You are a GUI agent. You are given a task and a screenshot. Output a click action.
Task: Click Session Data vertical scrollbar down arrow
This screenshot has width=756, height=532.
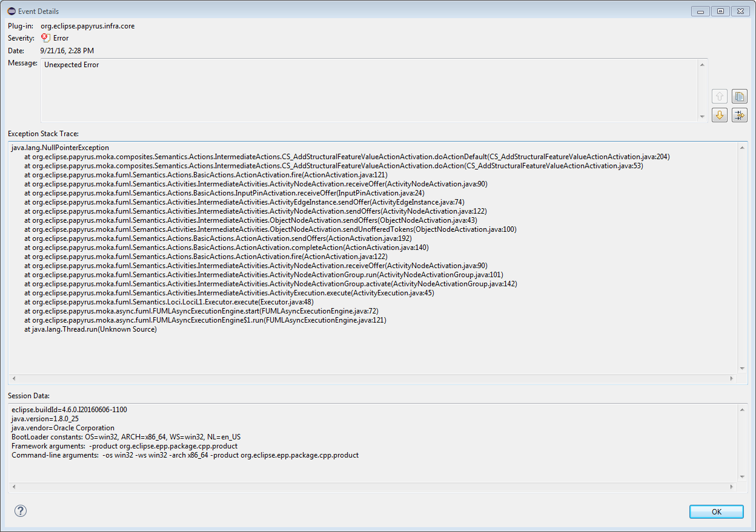click(743, 477)
